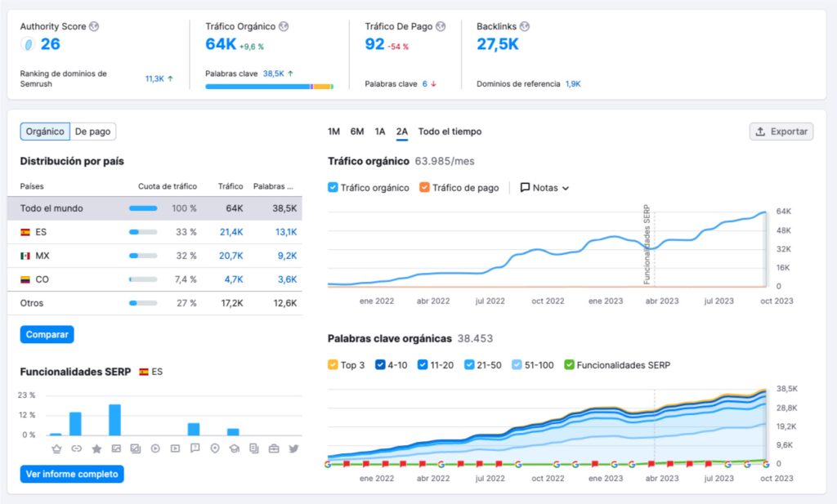Viewport: 837px width, 504px height.
Task: Click the Otros traffic share progress bar
Action: [x=143, y=304]
